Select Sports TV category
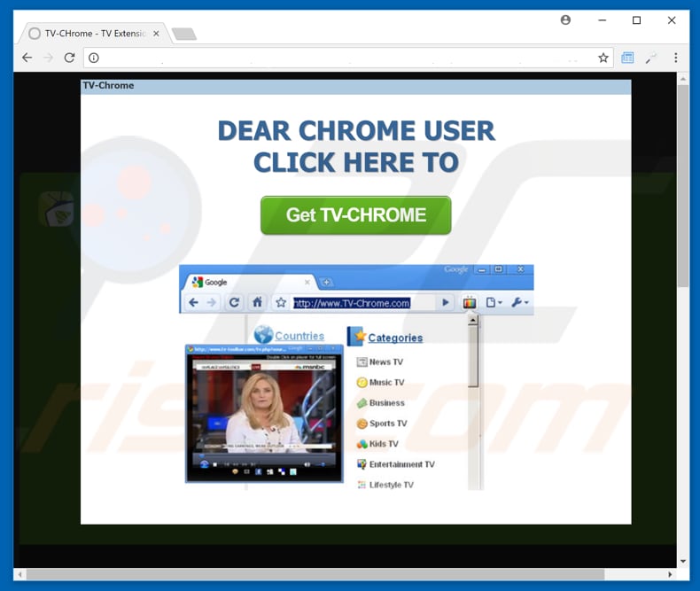 point(388,424)
